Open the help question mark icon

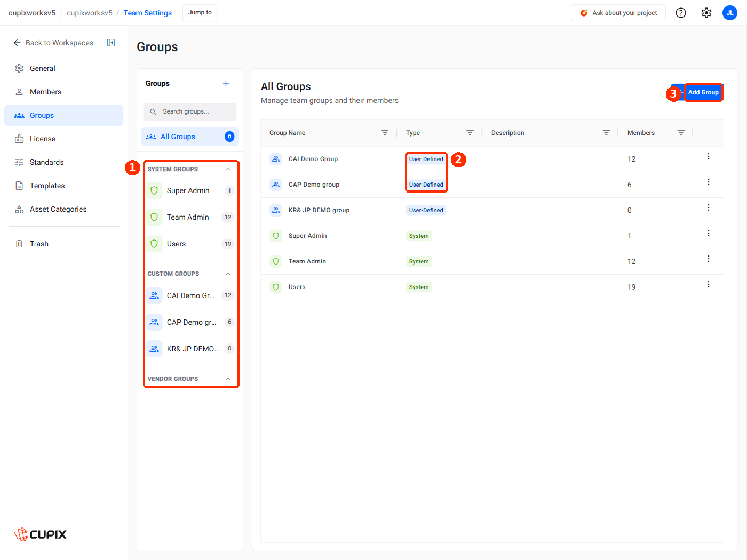681,13
